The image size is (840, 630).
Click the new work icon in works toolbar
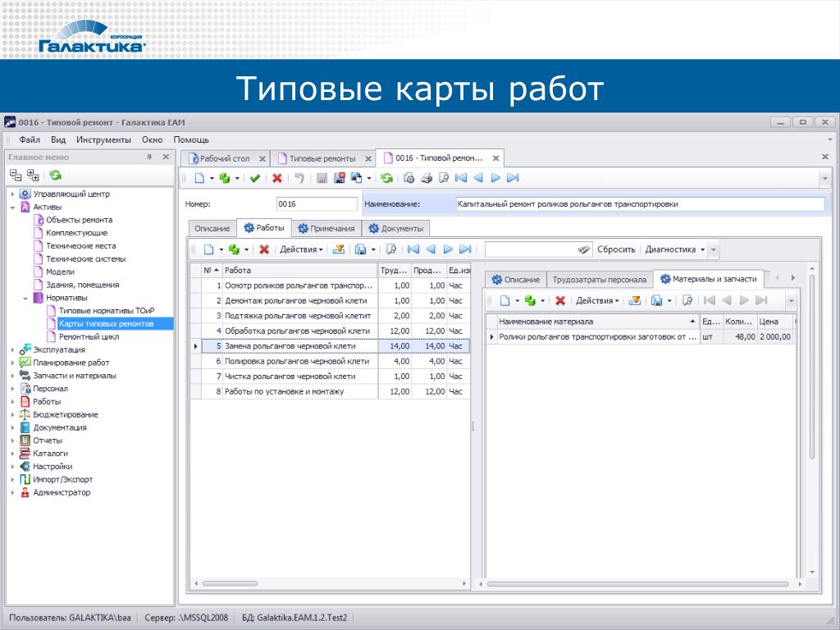point(209,249)
